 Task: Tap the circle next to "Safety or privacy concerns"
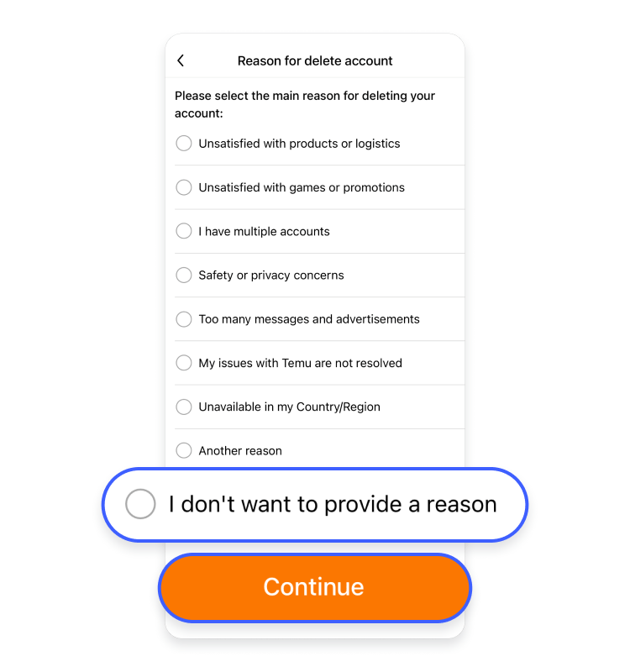[x=183, y=275]
